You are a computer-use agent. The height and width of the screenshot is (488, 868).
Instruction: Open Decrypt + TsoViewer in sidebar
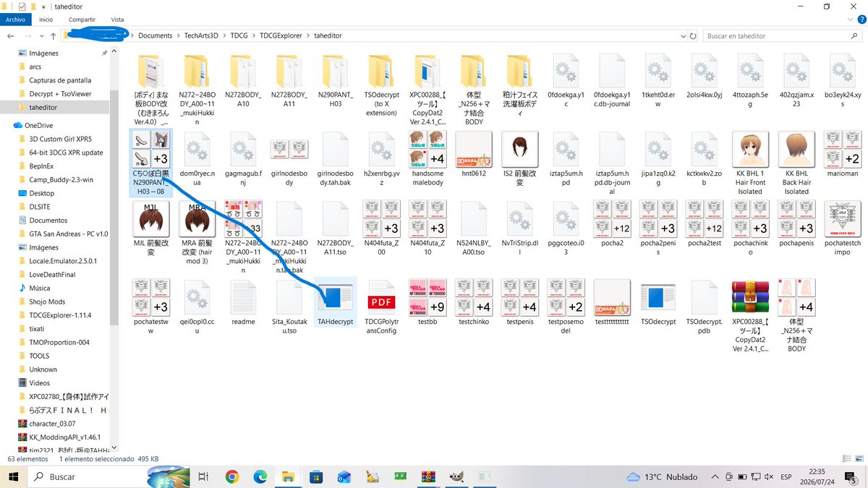[59, 94]
